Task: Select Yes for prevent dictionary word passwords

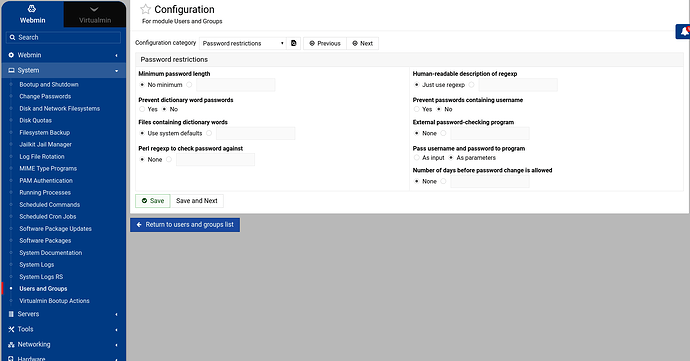Action: 142,109
